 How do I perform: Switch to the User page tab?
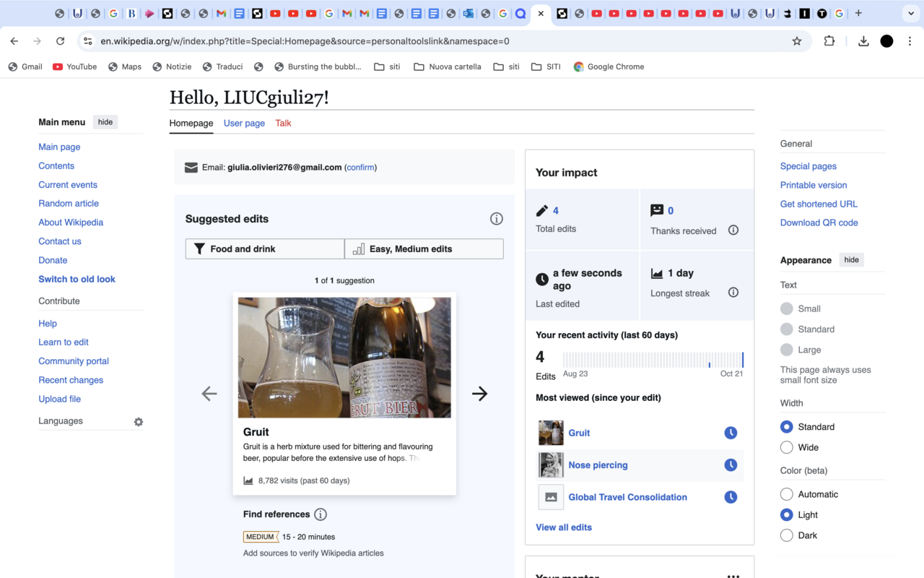tap(244, 123)
